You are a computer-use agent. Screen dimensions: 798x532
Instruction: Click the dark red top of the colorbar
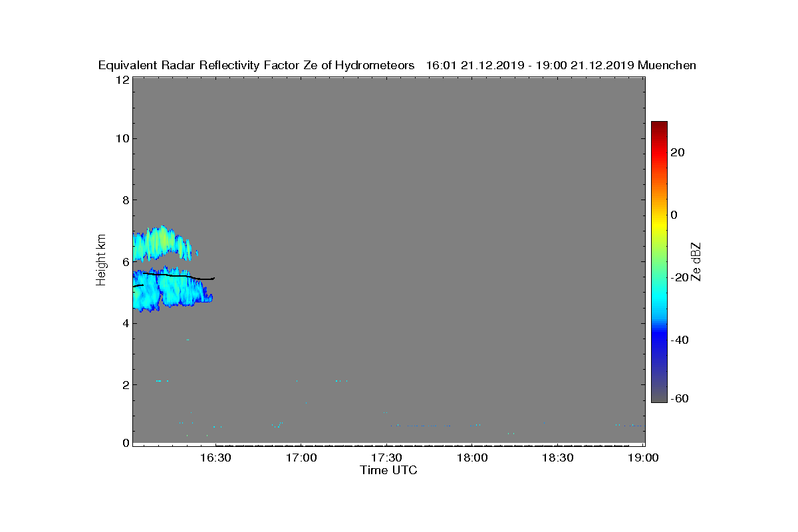click(x=659, y=126)
